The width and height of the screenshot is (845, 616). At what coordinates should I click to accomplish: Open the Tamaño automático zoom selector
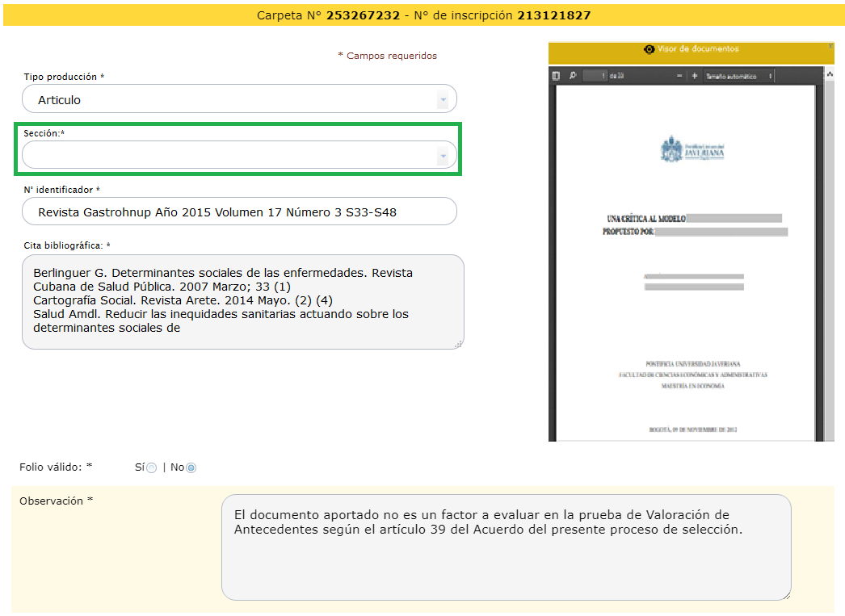[738, 76]
